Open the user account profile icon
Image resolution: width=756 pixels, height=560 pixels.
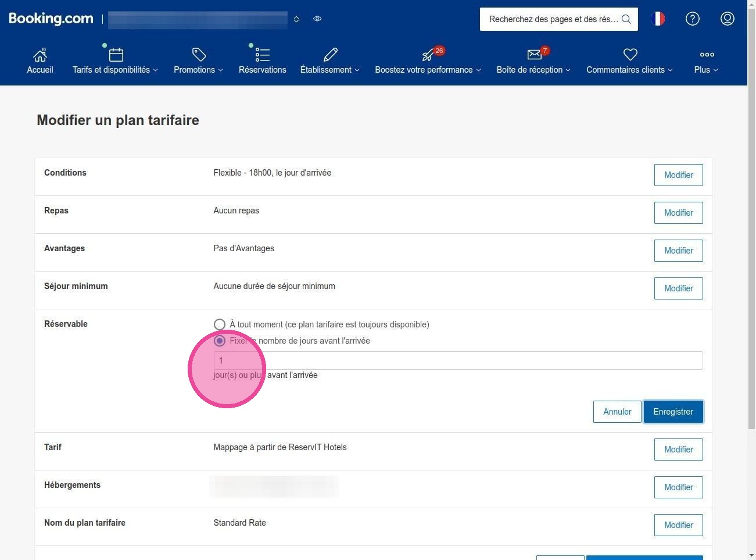point(727,19)
